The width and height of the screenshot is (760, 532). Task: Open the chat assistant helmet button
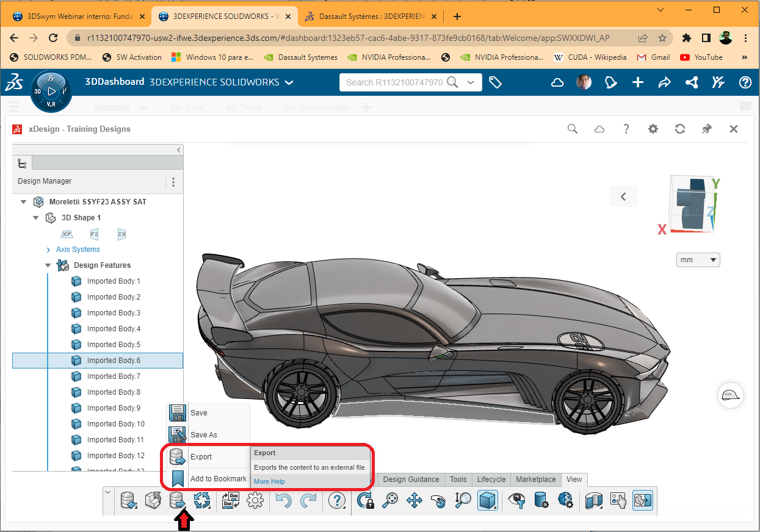[730, 395]
